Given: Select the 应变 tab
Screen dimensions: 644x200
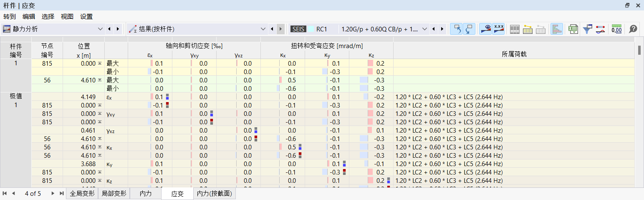Looking at the screenshot, I should [178, 194].
